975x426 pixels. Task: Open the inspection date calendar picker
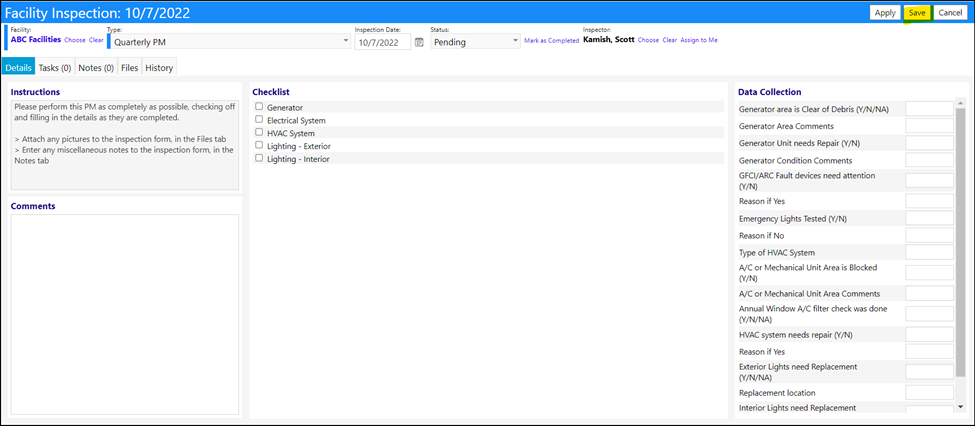point(419,42)
